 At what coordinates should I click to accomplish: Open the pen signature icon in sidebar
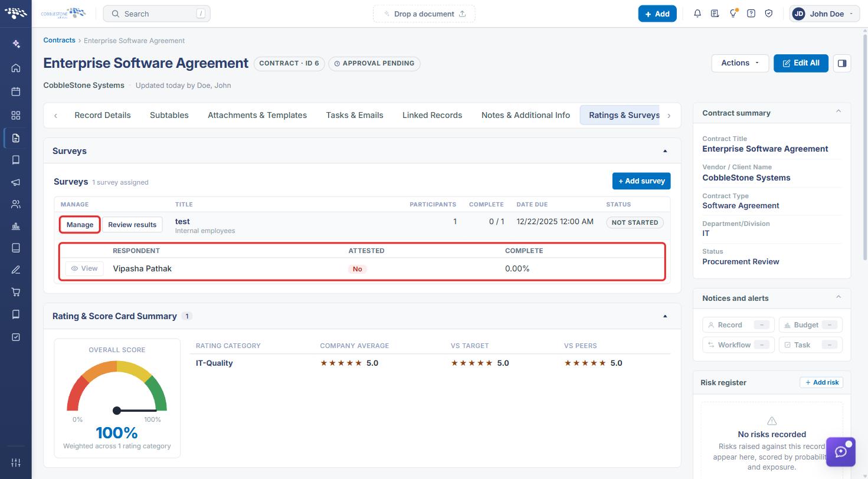16,270
